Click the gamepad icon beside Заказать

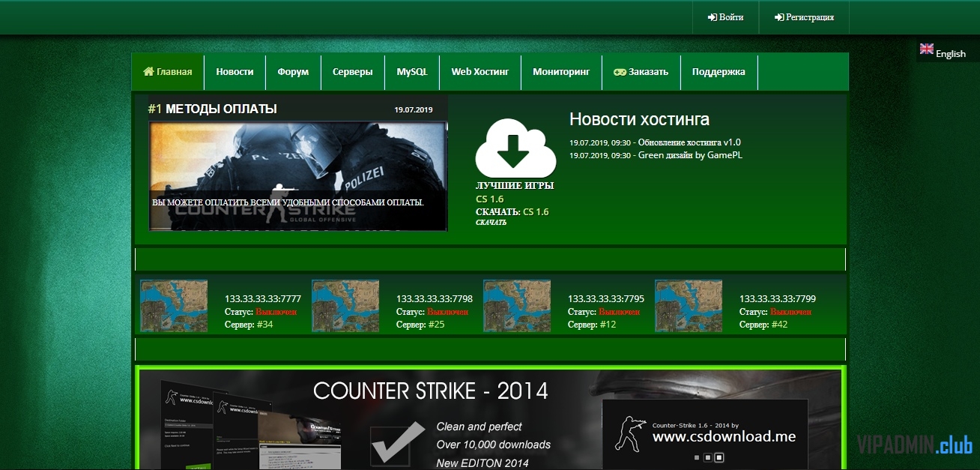620,72
